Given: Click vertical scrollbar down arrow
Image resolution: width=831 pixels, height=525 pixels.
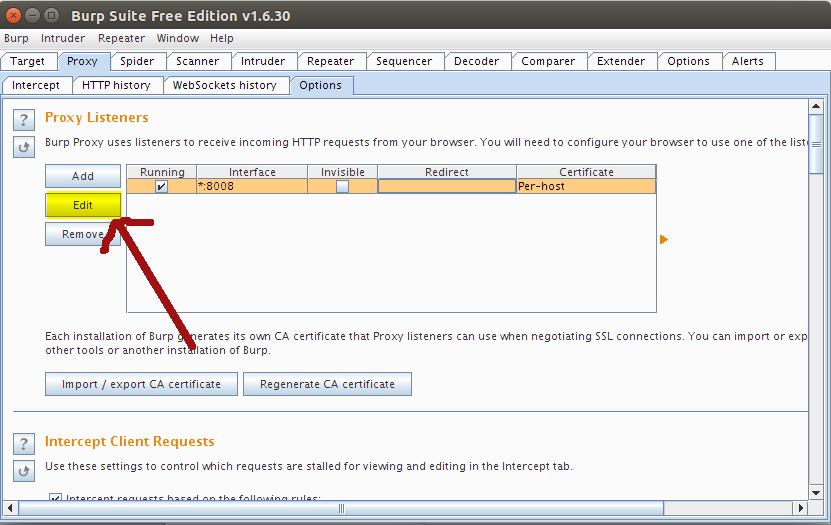Looking at the screenshot, I should (816, 493).
